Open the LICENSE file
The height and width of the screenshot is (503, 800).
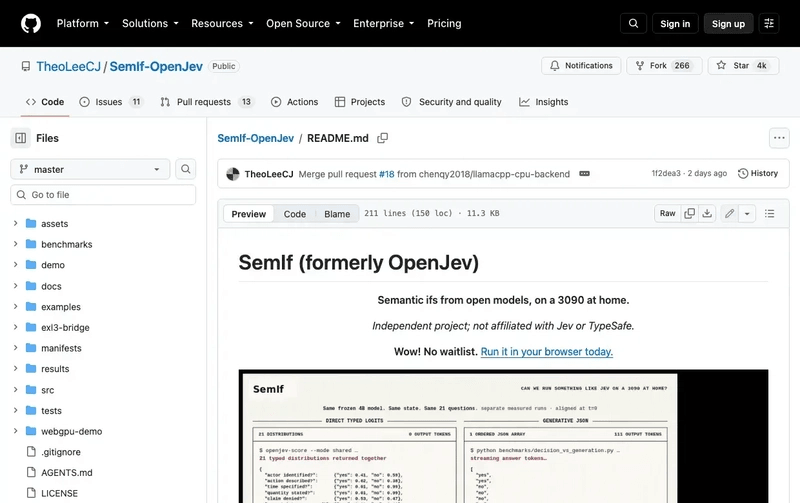(59, 493)
